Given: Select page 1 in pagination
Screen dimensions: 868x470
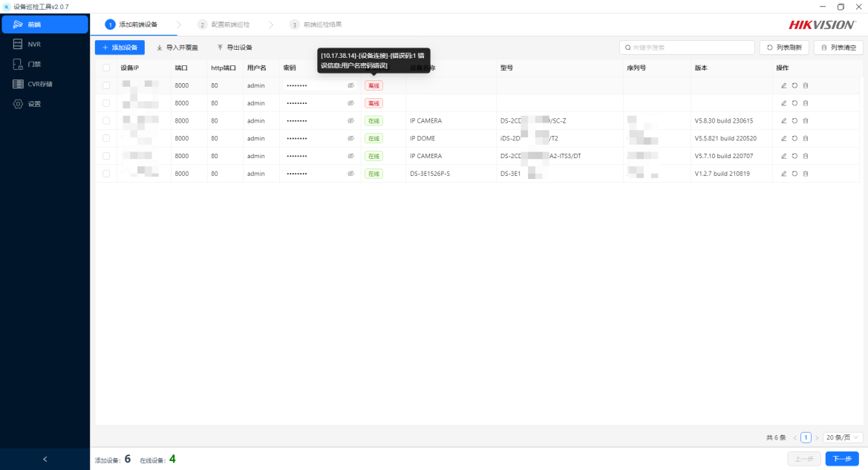Looking at the screenshot, I should (806, 437).
